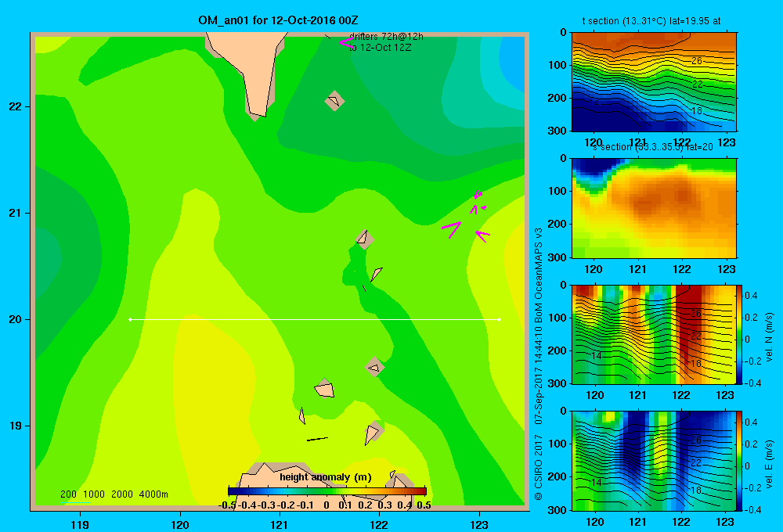Viewport: 783px width, 532px height.
Task: Click "200" in the depth contour legend
Action: pos(68,494)
